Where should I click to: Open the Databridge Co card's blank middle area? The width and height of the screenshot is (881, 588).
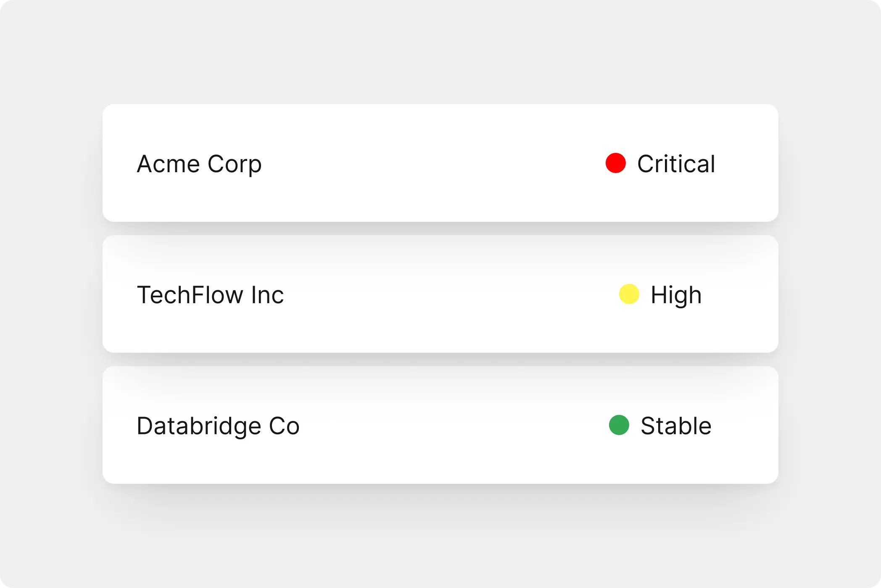(x=450, y=426)
